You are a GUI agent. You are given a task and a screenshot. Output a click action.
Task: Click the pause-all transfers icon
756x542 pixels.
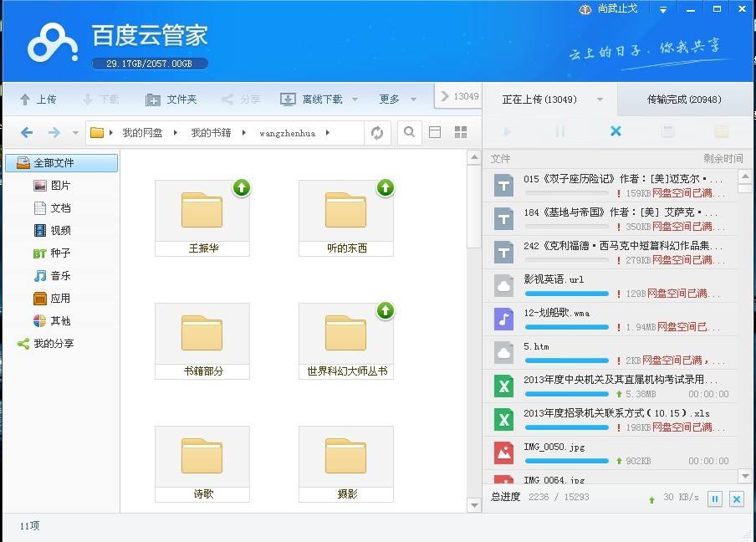pyautogui.click(x=560, y=131)
